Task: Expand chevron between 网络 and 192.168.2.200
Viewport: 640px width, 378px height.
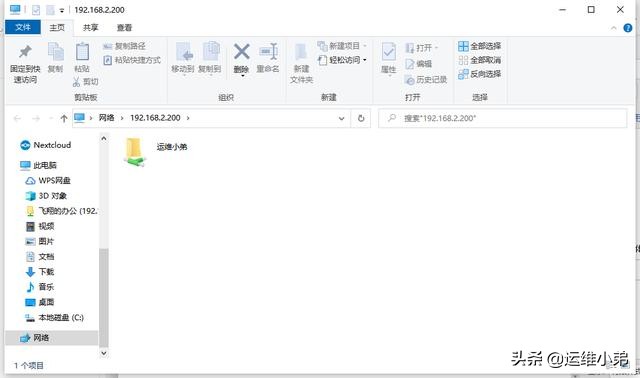Action: (x=122, y=118)
